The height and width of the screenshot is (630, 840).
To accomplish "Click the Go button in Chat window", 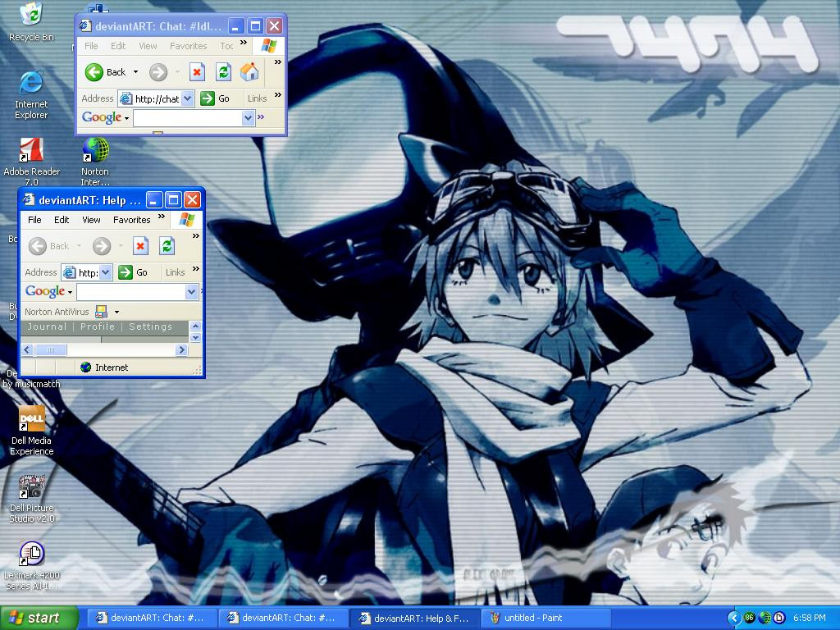I will [x=215, y=98].
